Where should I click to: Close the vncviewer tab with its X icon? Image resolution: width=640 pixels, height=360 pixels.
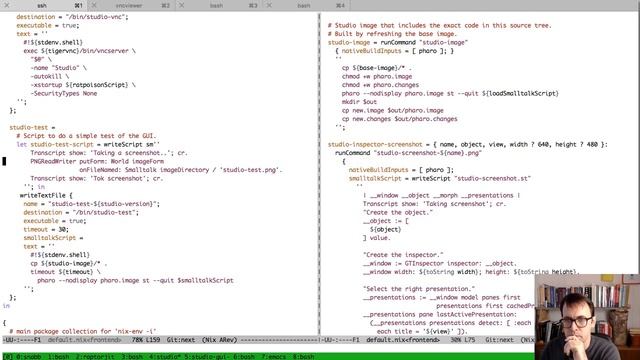[94, 5]
